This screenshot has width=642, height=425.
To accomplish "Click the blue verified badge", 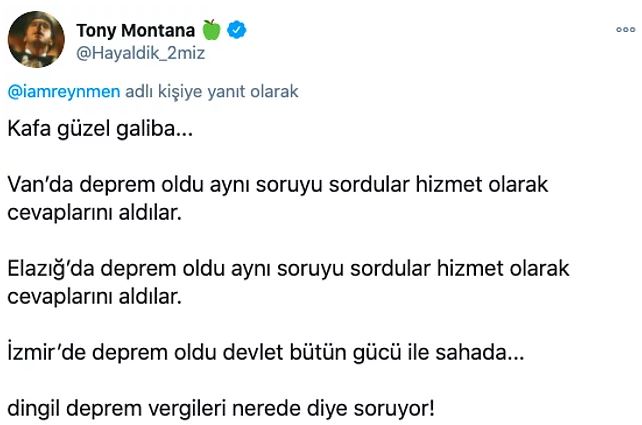I will click(238, 31).
